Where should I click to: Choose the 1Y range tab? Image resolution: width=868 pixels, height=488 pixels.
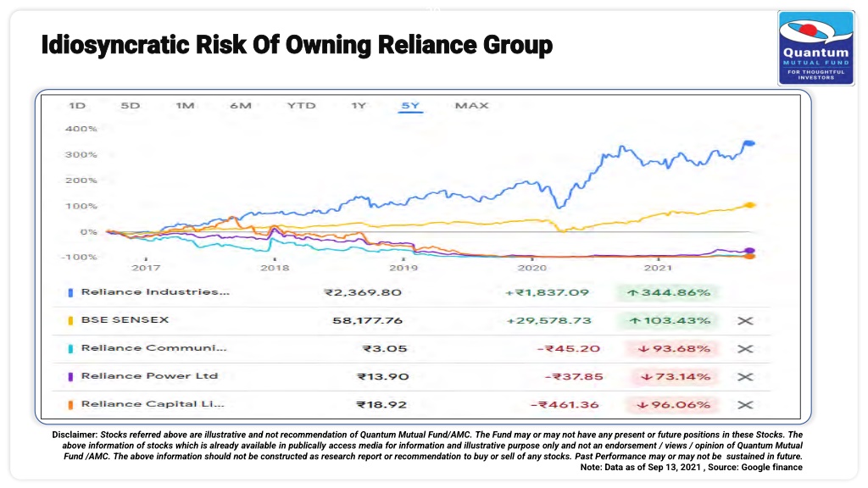point(359,106)
